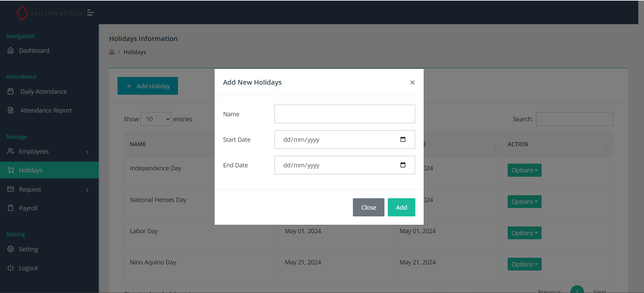Sort the table by Action column
This screenshot has height=293, width=644.
point(606,147)
